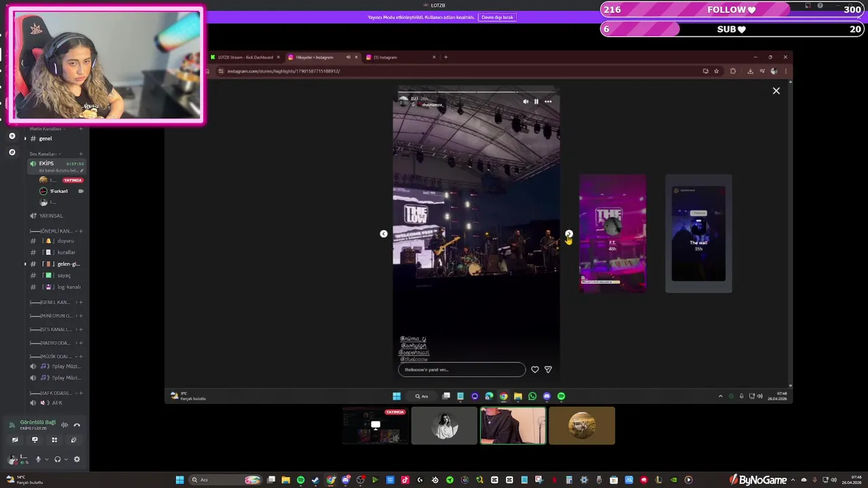The width and height of the screenshot is (868, 488).
Task: Click 'Devre dışı bırak' button in banner
Action: tap(497, 17)
